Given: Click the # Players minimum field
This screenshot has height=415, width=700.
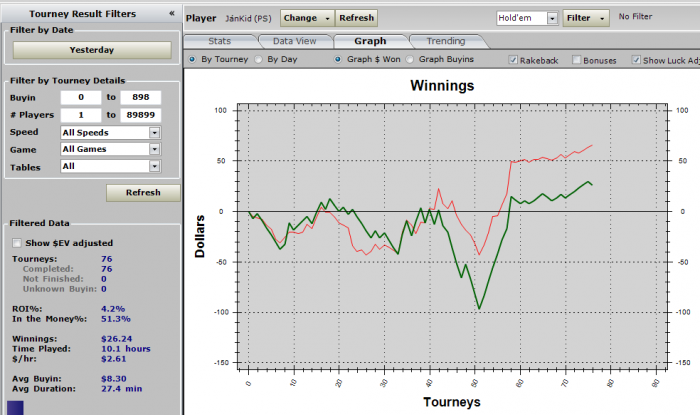Looking at the screenshot, I should (x=81, y=115).
